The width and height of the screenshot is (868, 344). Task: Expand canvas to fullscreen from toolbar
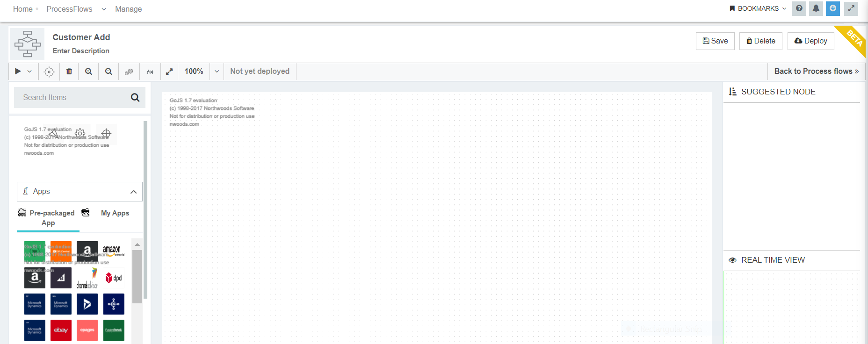169,72
